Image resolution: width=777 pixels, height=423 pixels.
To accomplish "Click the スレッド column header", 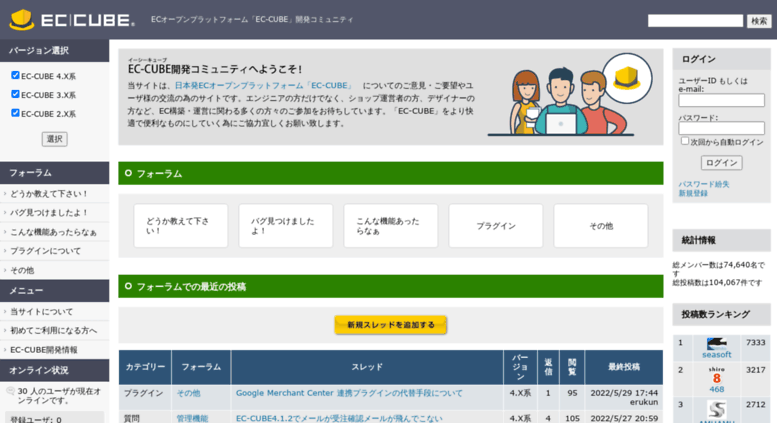I will (367, 367).
